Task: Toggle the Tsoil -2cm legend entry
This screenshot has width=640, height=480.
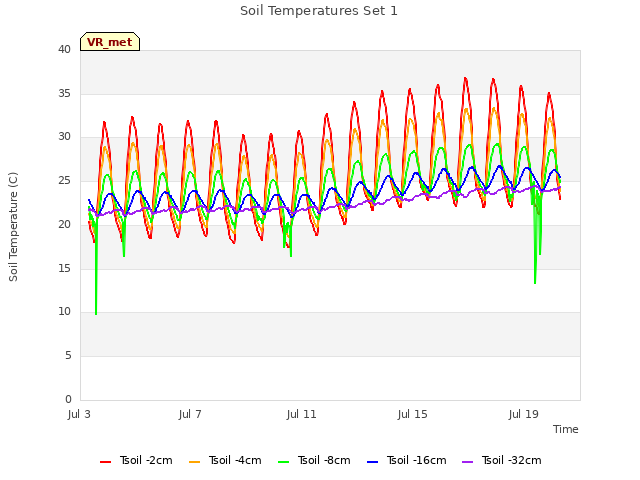Action: 136,460
